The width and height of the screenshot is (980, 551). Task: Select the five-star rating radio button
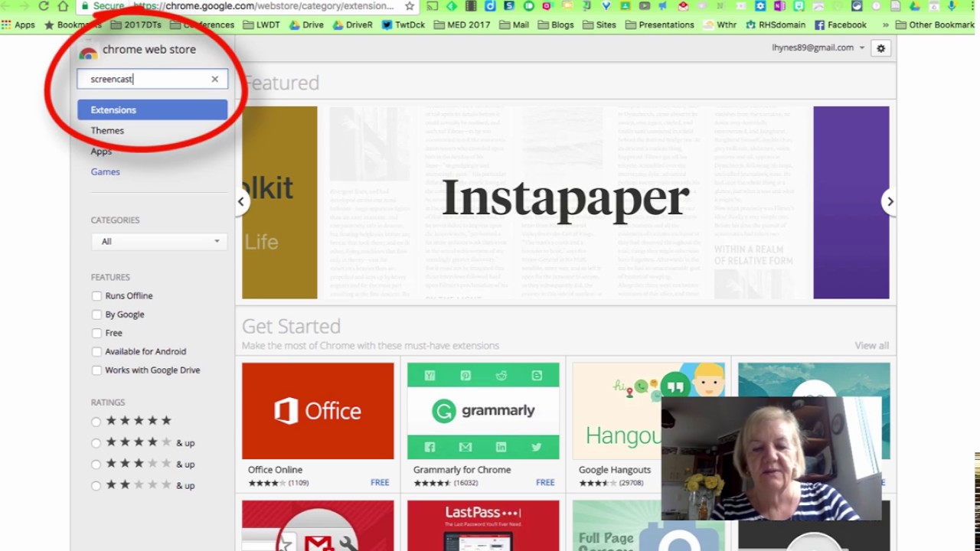(96, 422)
